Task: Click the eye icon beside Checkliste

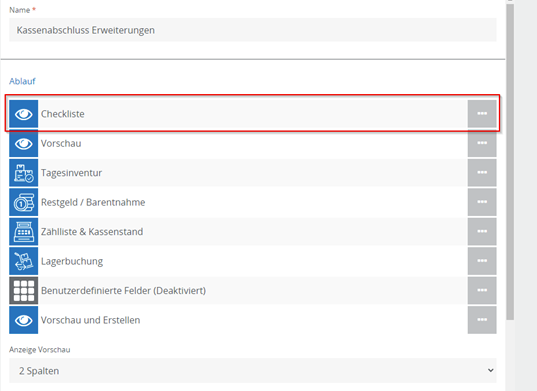Action: tap(24, 114)
